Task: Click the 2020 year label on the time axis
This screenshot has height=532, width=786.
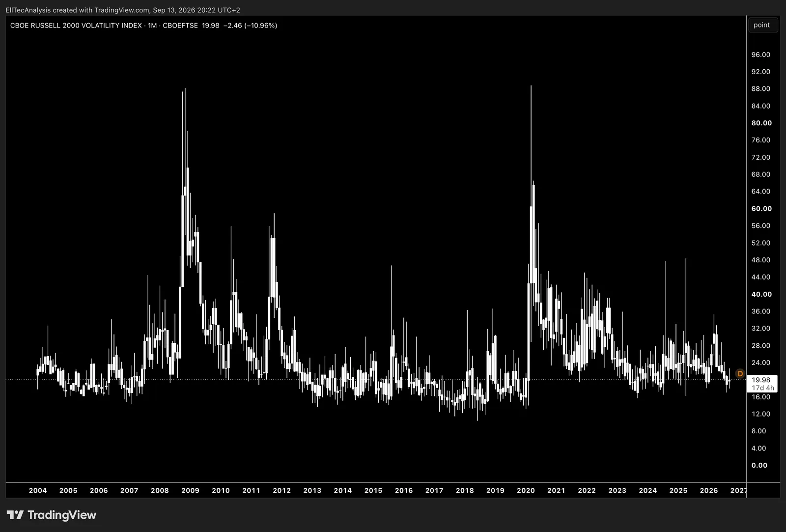Action: coord(526,490)
